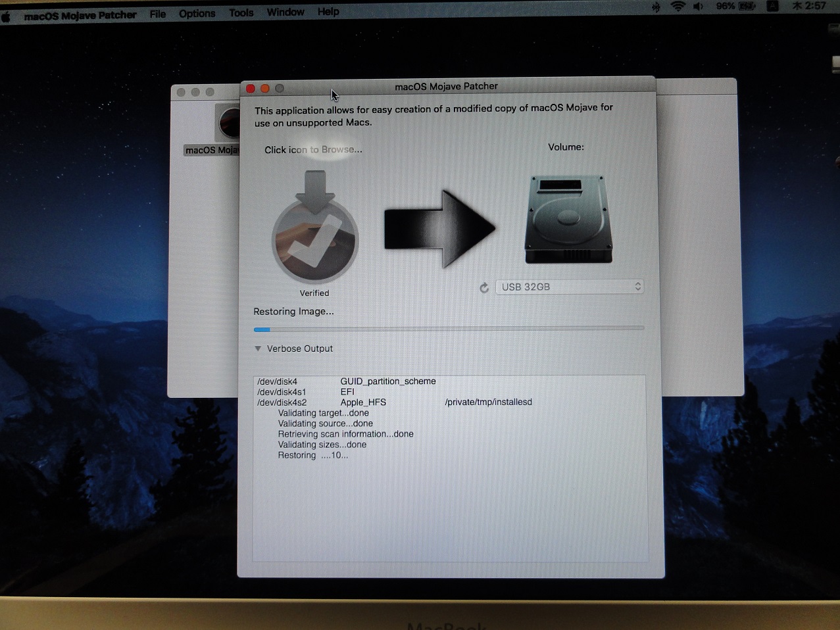Click the hard drive volume icon

(x=568, y=220)
